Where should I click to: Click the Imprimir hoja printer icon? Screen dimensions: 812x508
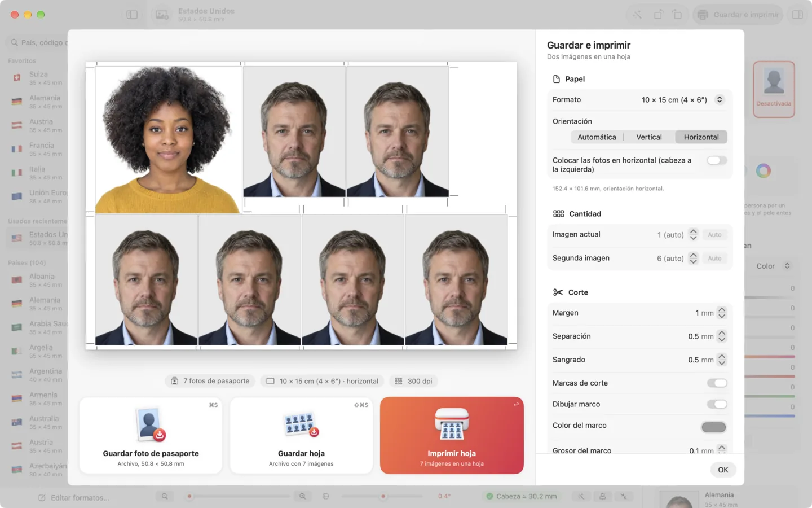coord(452,424)
